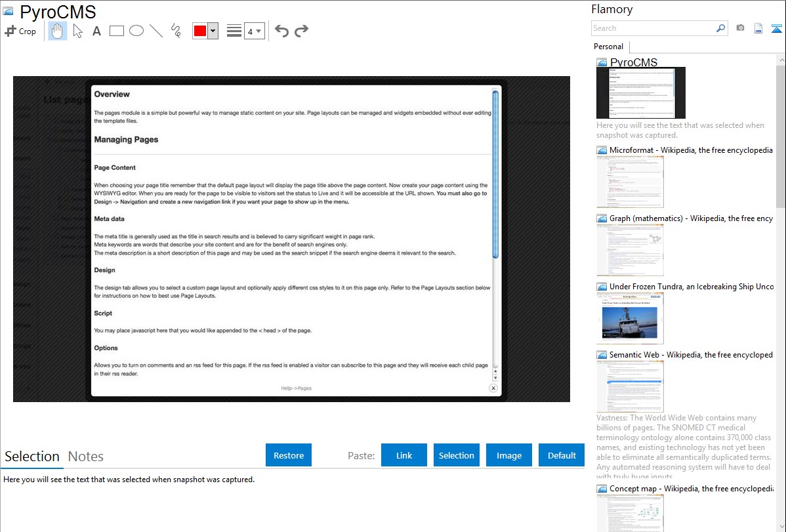Click the document page icon in the Flamory header

coord(758,28)
